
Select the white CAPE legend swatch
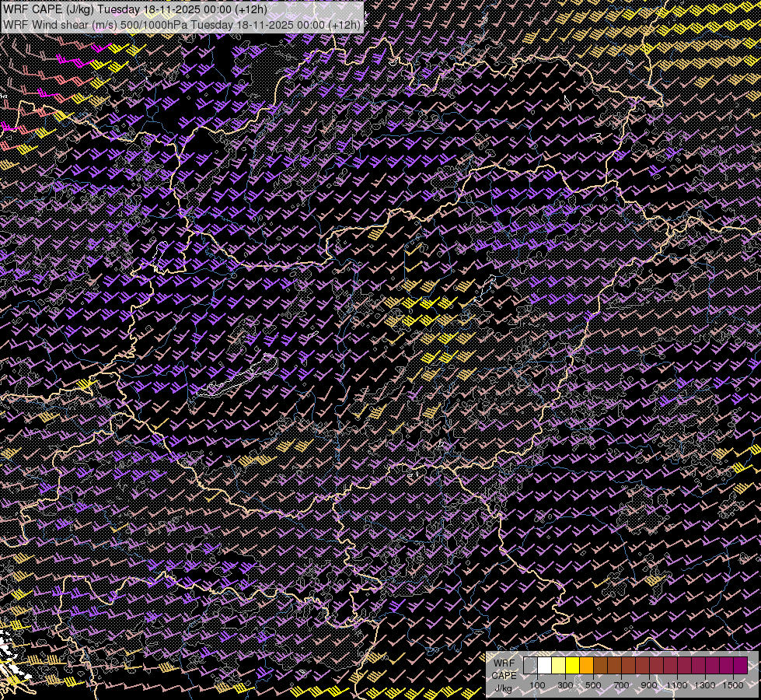pyautogui.click(x=544, y=666)
